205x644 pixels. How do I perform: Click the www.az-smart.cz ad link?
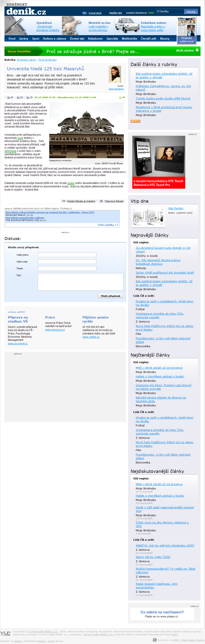pyautogui.click(x=18, y=343)
